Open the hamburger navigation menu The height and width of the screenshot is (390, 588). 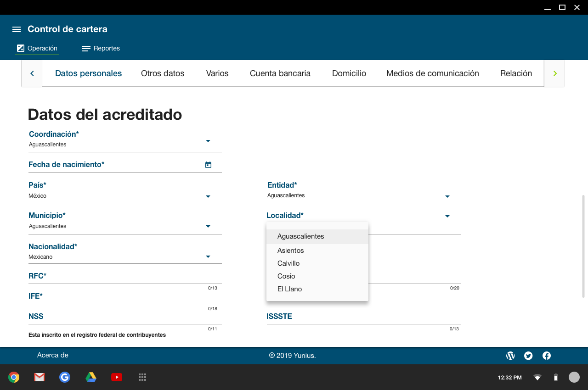click(17, 29)
